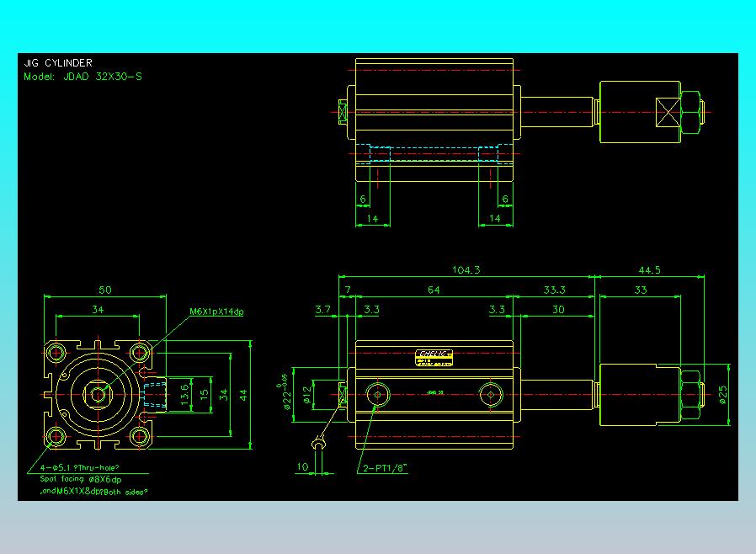This screenshot has height=554, width=756.
Task: Click the top-left mounting hole in end view
Action: (x=56, y=353)
